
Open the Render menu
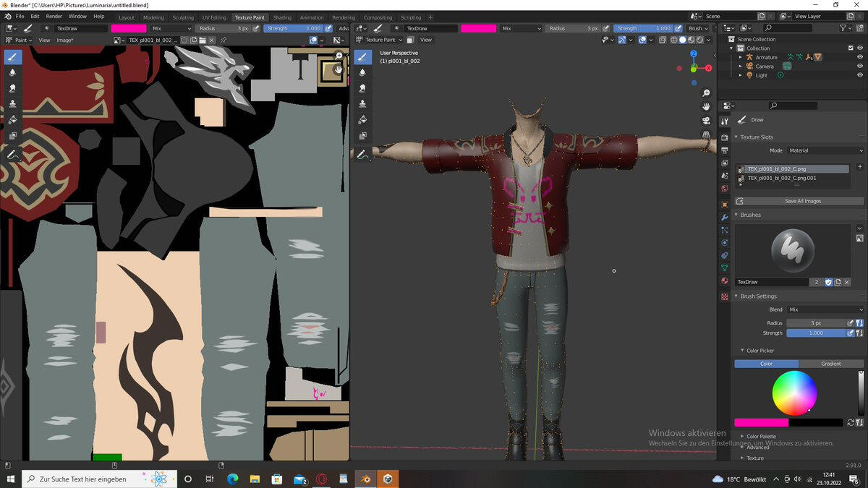coord(54,16)
